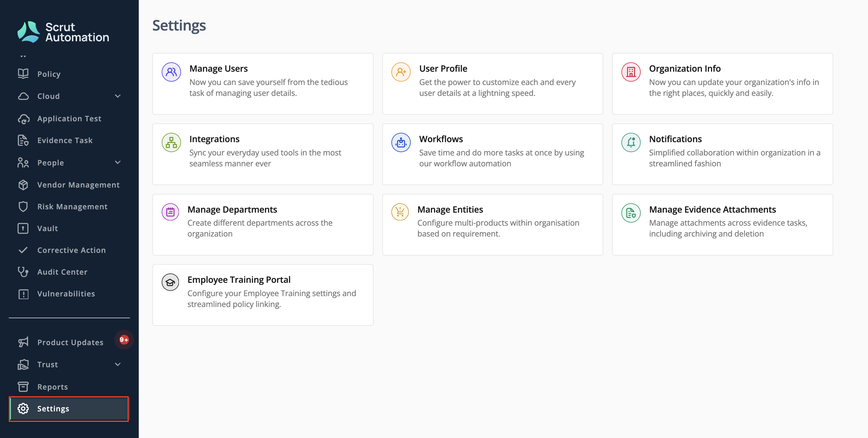Open the Manage Evidence Attachments title link
The width and height of the screenshot is (868, 438).
[712, 209]
